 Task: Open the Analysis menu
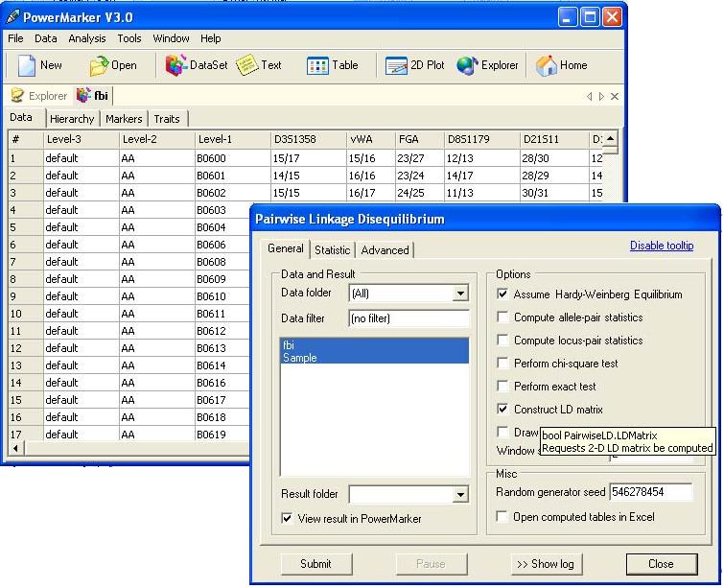[87, 38]
